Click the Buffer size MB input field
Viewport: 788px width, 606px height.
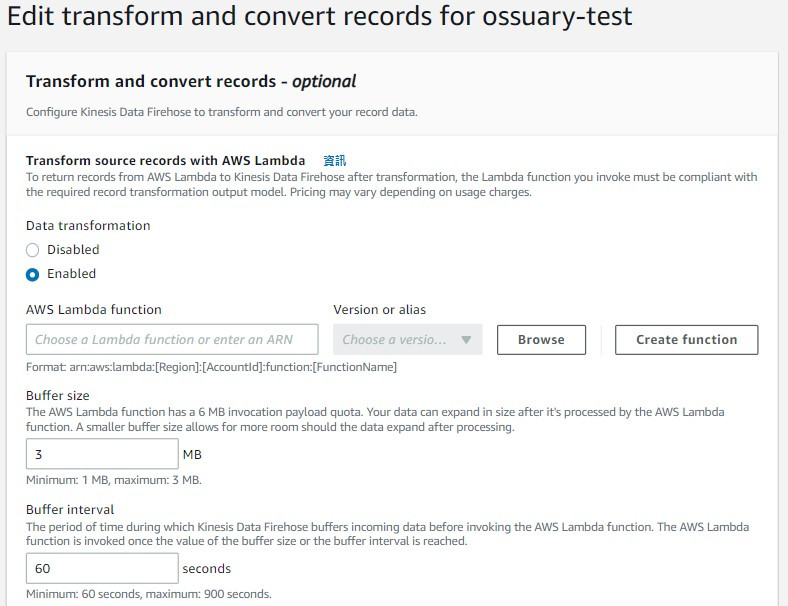(102, 455)
